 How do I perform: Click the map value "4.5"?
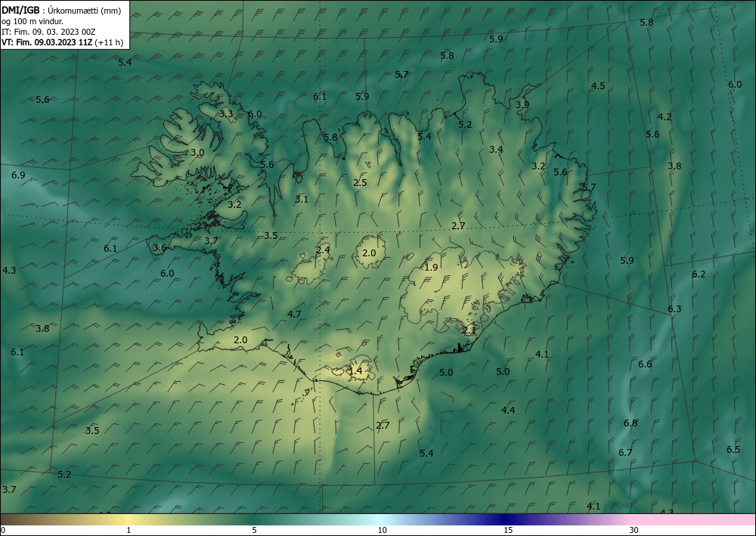click(598, 85)
